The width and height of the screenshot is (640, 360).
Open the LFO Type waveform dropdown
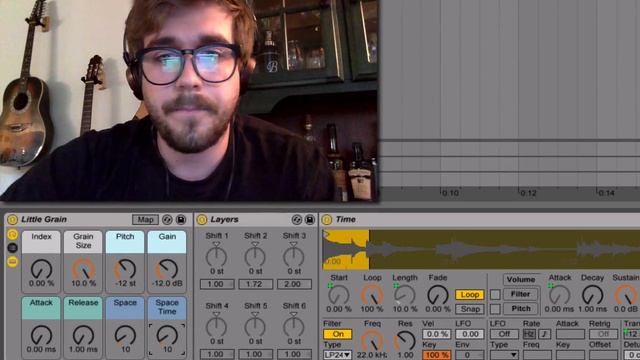tap(504, 355)
